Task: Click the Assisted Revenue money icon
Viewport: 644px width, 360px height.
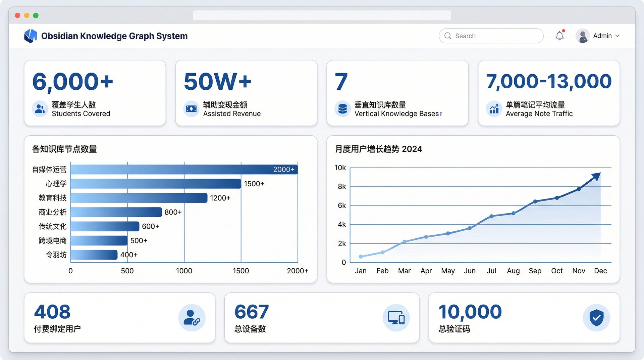Action: [x=191, y=109]
